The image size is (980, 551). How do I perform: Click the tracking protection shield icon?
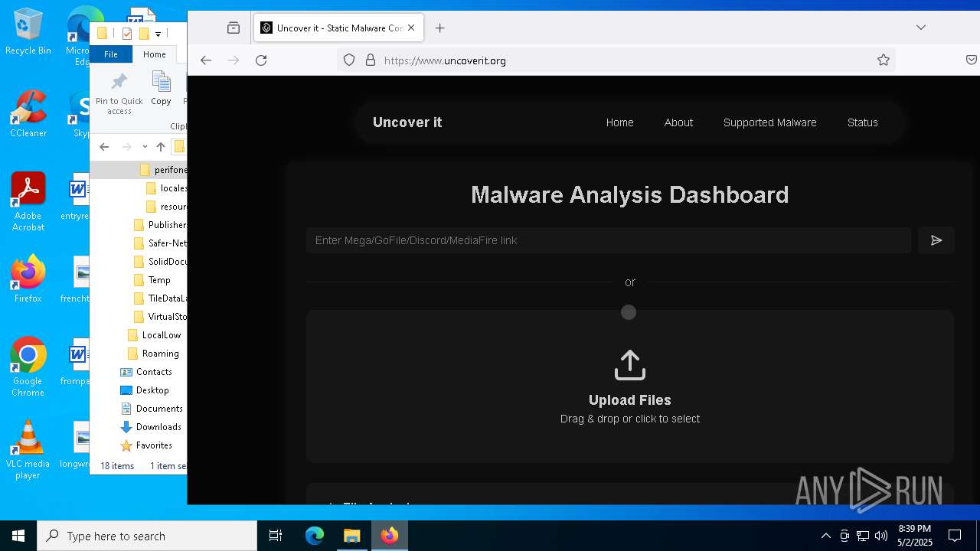(x=349, y=60)
